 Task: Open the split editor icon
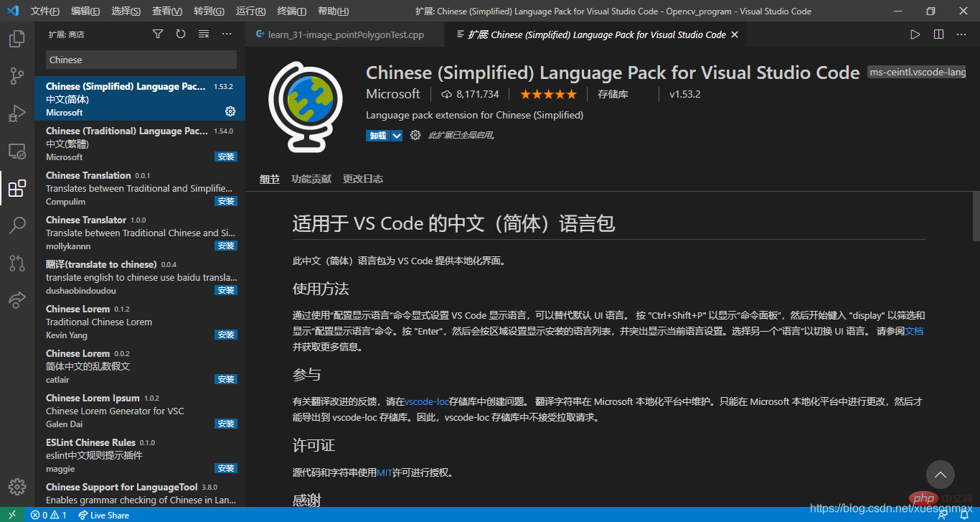(x=938, y=34)
